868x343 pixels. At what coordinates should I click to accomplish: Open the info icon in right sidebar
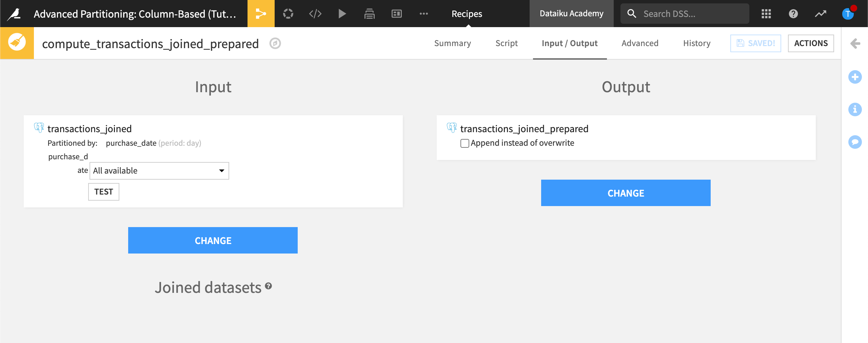[855, 109]
